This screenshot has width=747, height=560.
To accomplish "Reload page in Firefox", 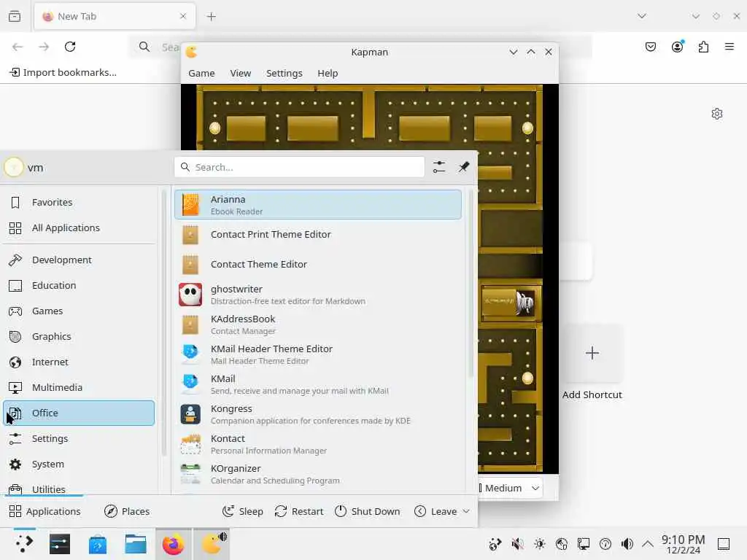I will (70, 47).
